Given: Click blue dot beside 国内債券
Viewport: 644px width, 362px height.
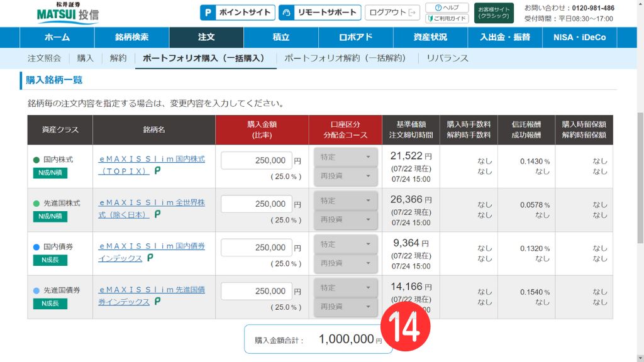Looking at the screenshot, I should point(36,247).
